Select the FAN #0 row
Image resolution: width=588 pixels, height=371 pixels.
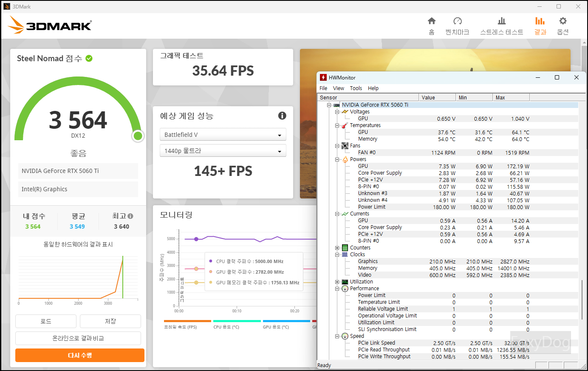pos(448,153)
